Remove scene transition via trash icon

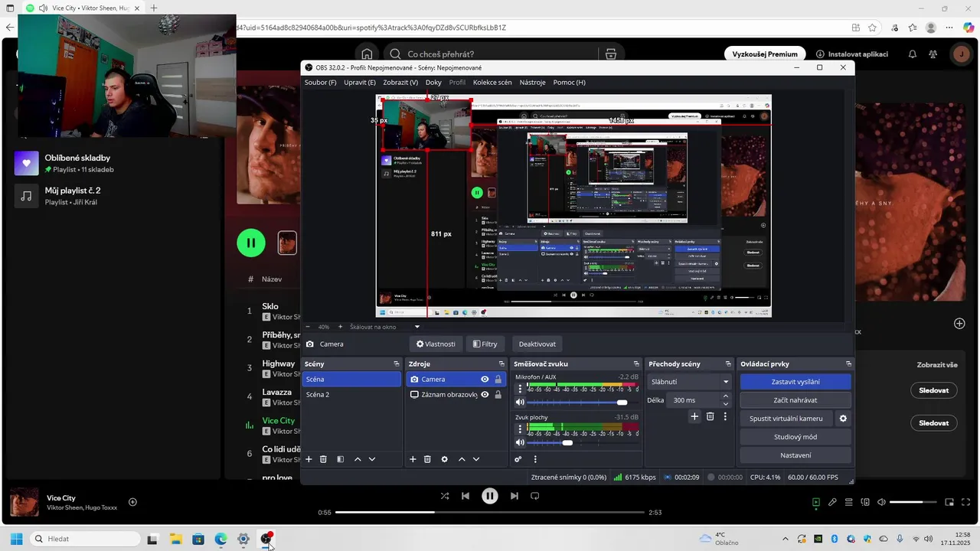710,416
